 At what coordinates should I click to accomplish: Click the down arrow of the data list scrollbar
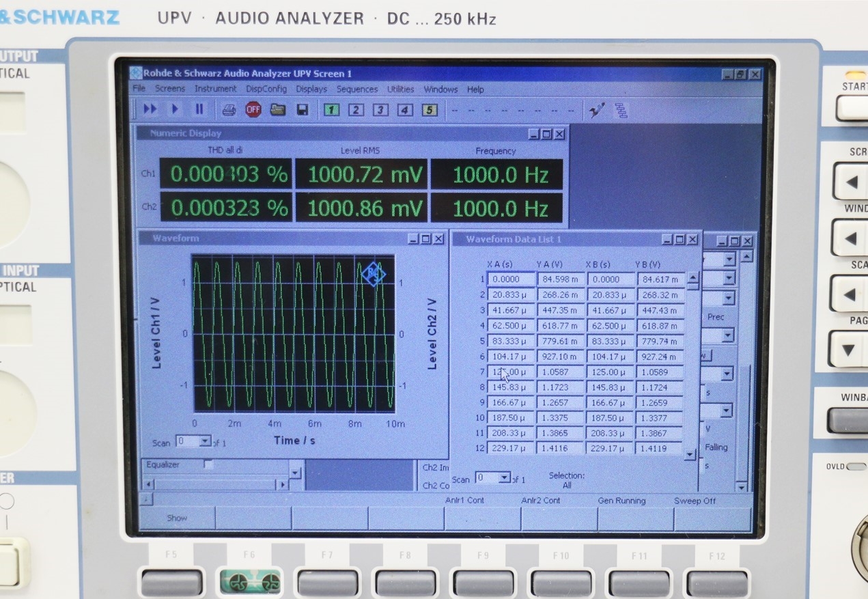click(x=690, y=454)
